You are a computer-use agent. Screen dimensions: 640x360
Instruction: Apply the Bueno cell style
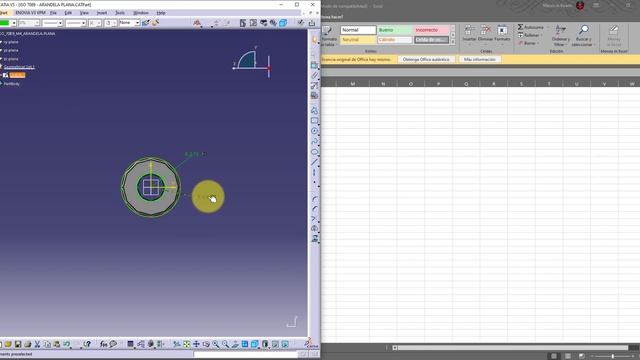click(x=394, y=30)
